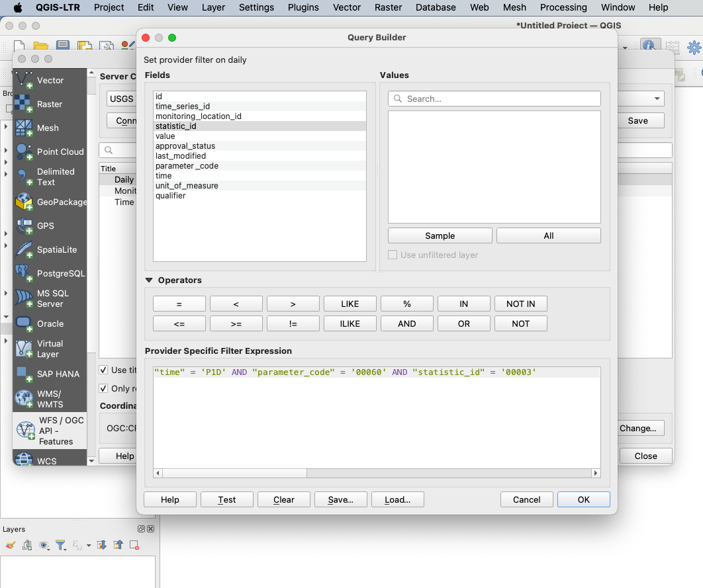Click the Cancel button in Query Builder
This screenshot has width=703, height=588.
coord(526,499)
